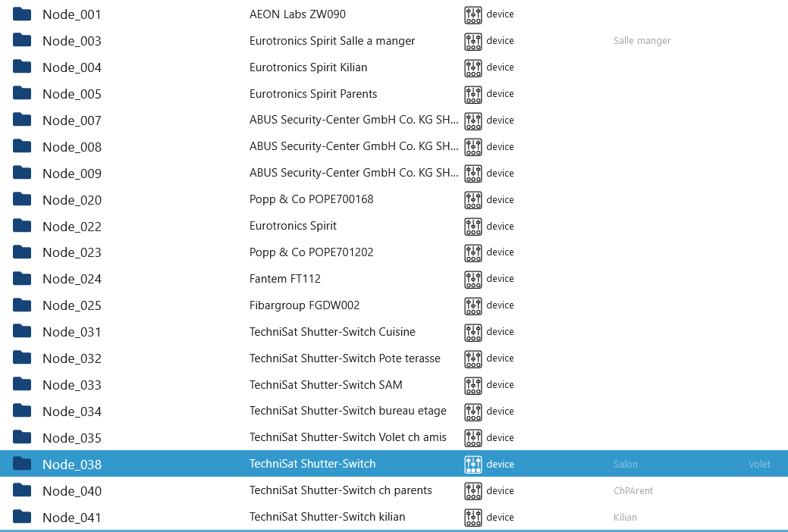
Task: Click the Volet function label
Action: point(758,465)
